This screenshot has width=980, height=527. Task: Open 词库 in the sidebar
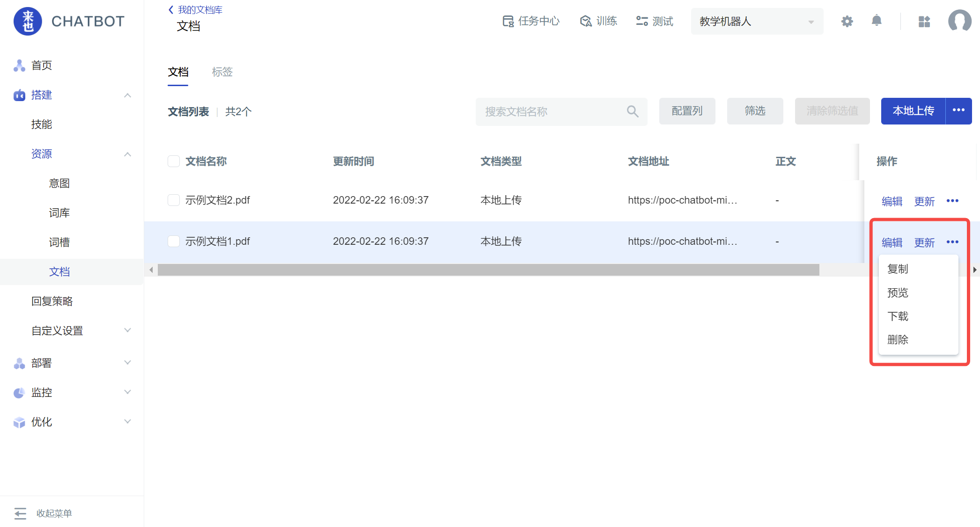59,213
